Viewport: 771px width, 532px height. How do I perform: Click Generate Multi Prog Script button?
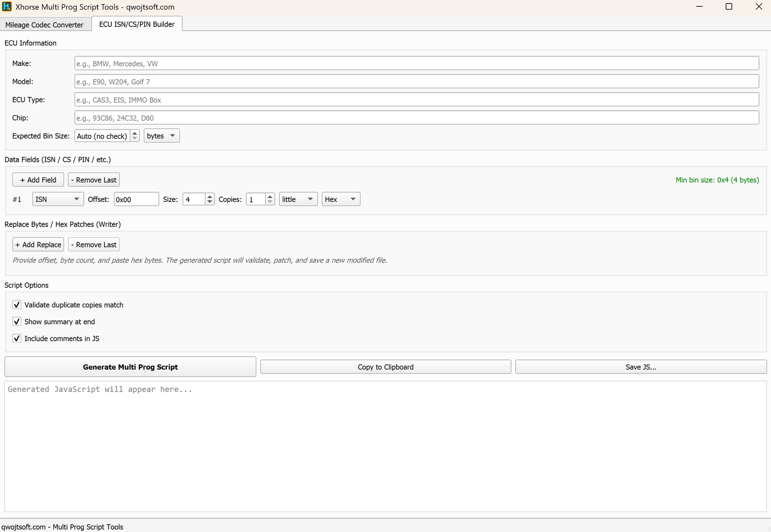pyautogui.click(x=130, y=367)
